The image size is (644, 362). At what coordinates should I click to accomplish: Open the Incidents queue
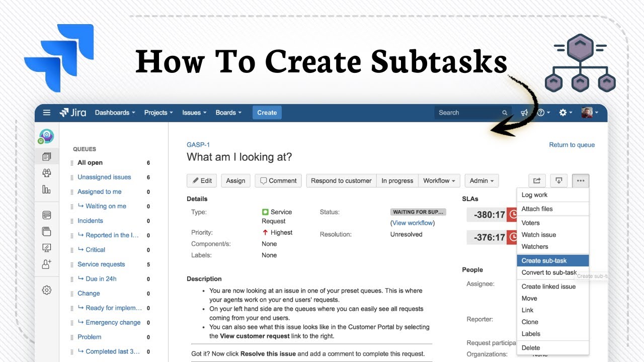click(90, 221)
